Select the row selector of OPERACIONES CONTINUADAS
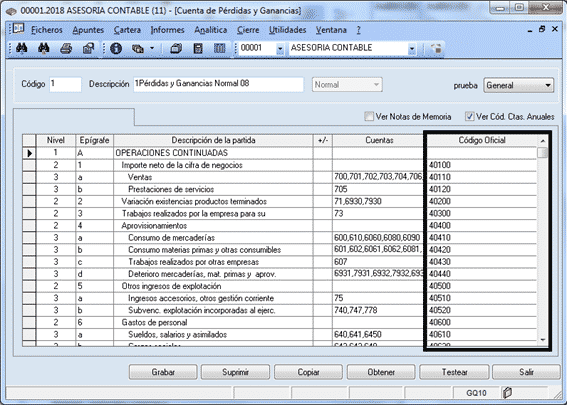567x405 pixels. [x=29, y=153]
